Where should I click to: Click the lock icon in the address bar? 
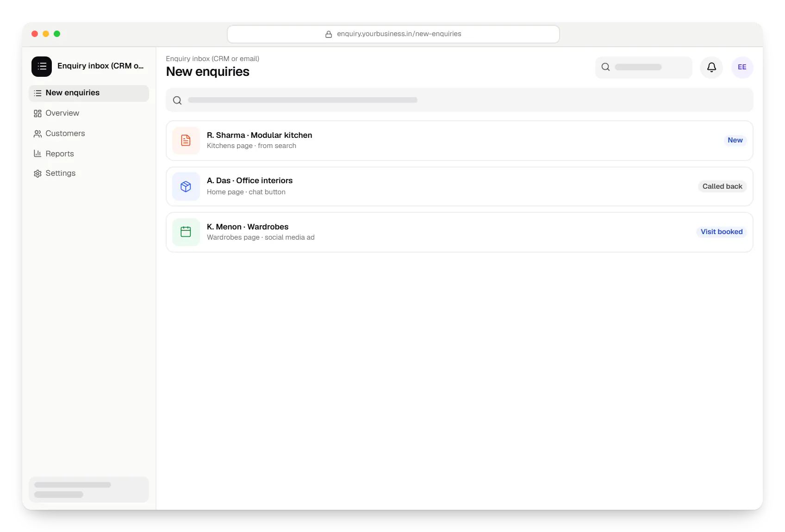pos(329,34)
